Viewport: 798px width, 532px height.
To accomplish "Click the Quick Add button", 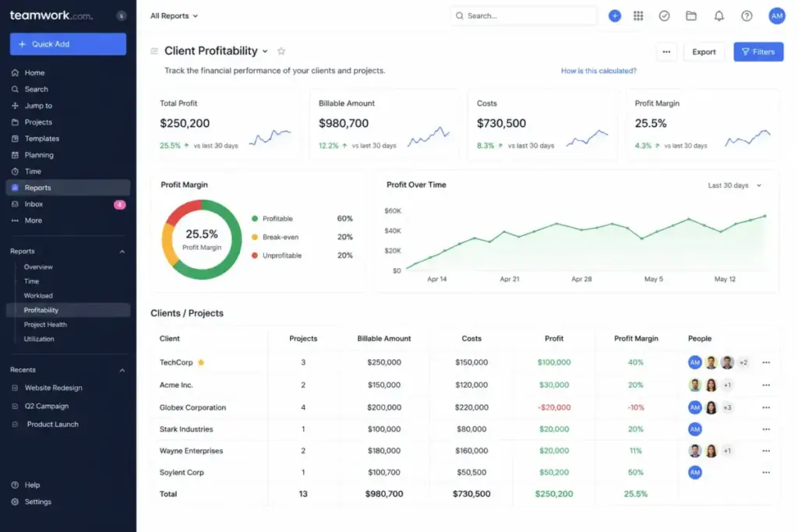I will tap(68, 44).
